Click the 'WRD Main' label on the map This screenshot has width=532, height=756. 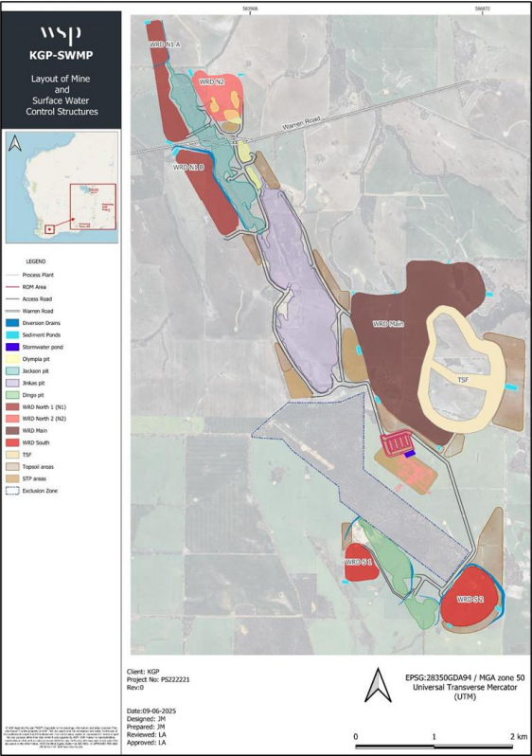tap(388, 324)
